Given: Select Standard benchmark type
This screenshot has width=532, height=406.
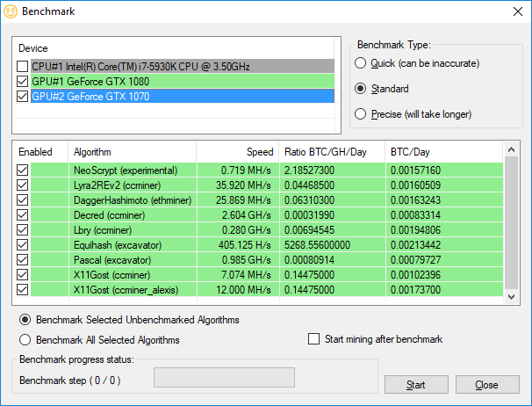Looking at the screenshot, I should click(x=360, y=89).
